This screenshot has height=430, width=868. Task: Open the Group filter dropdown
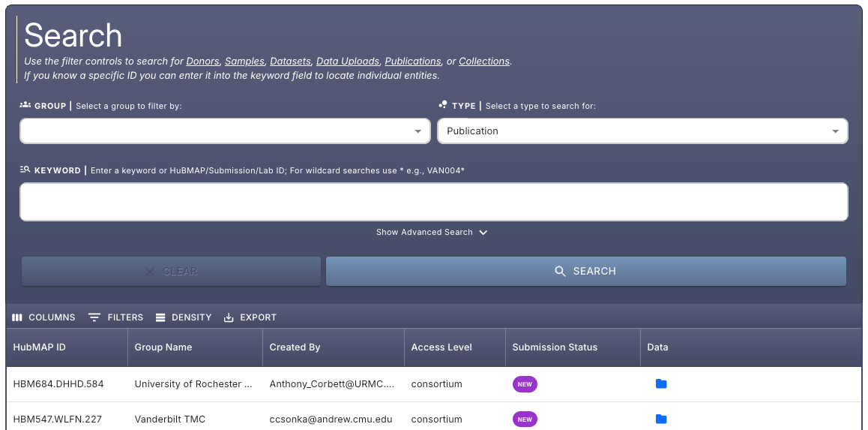tap(225, 131)
